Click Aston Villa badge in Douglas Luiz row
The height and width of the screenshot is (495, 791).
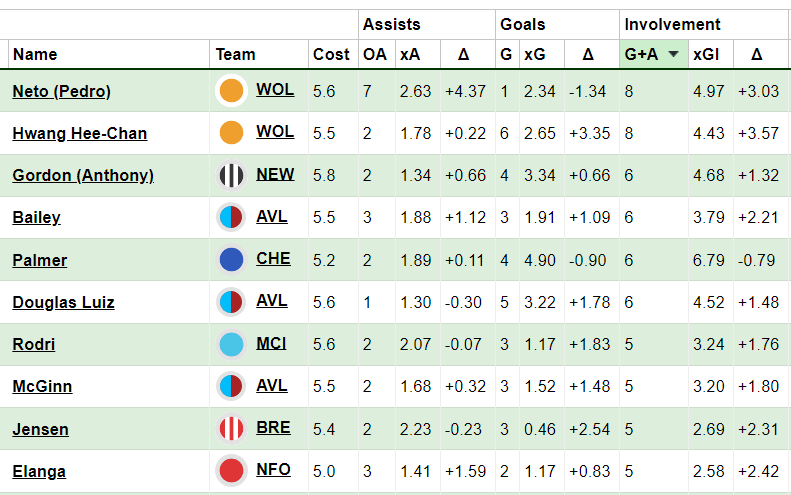(x=231, y=302)
